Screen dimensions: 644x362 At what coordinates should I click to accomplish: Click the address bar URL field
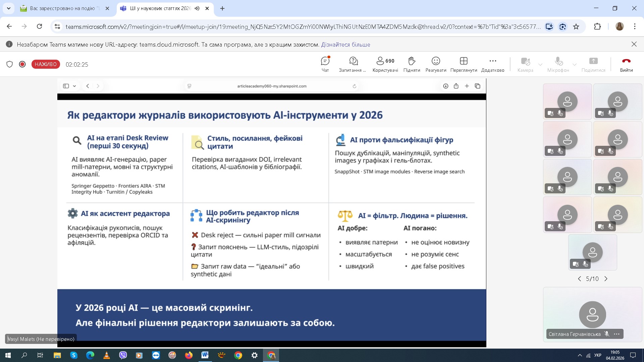[x=302, y=26]
